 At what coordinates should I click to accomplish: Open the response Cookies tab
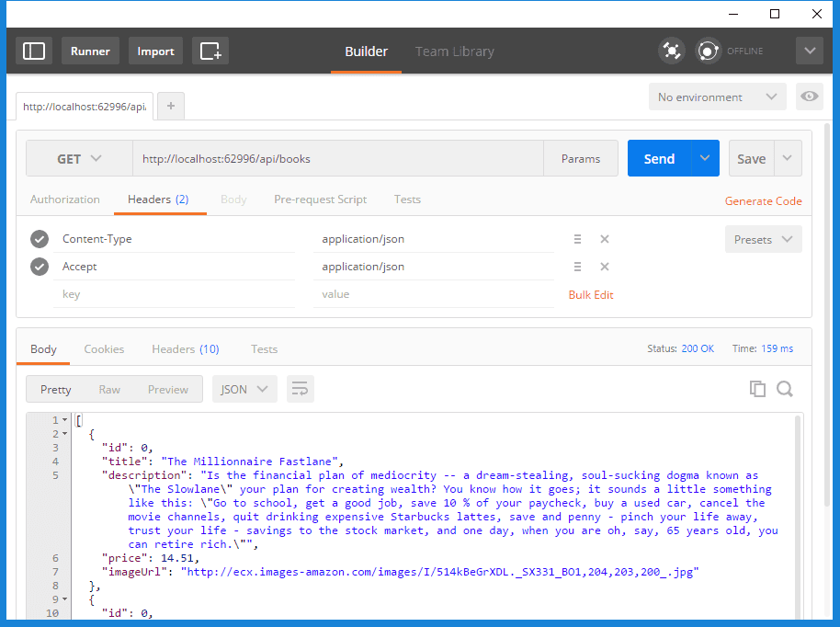(x=104, y=348)
